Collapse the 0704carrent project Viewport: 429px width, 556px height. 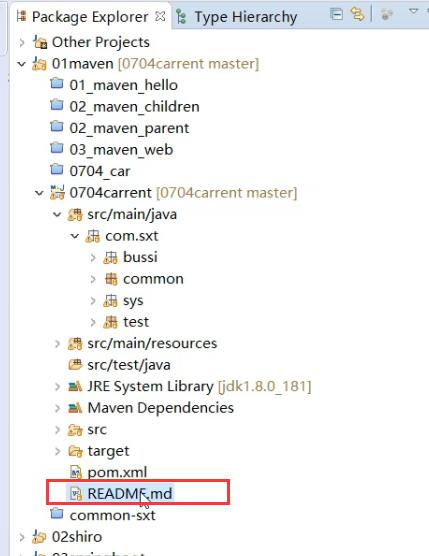click(x=39, y=193)
